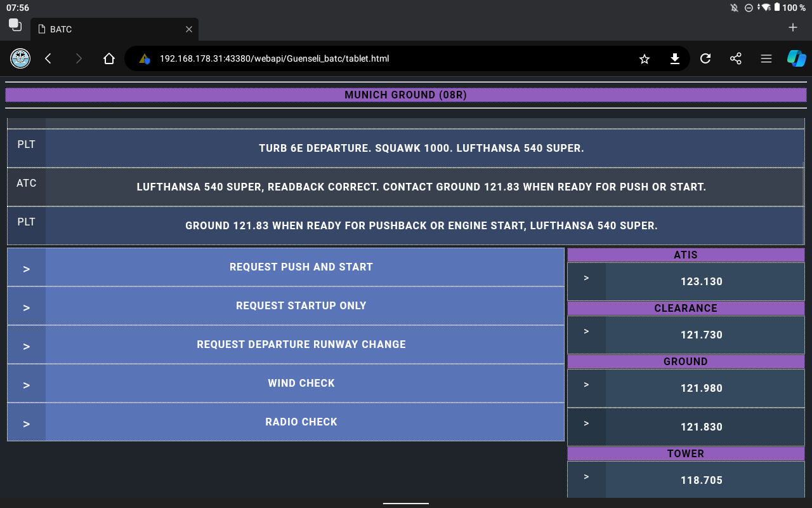Click the ATC label in message log
Viewport: 812px width, 508px height.
(27, 184)
